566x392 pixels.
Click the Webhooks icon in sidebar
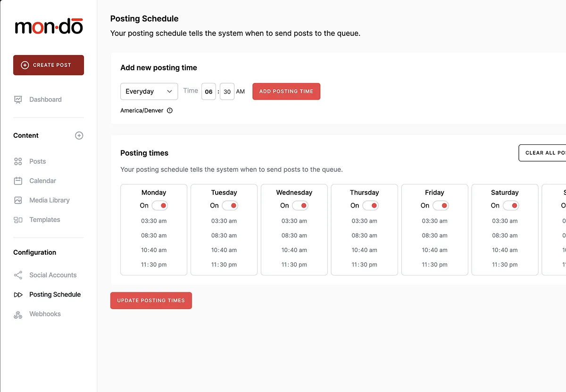coord(18,314)
